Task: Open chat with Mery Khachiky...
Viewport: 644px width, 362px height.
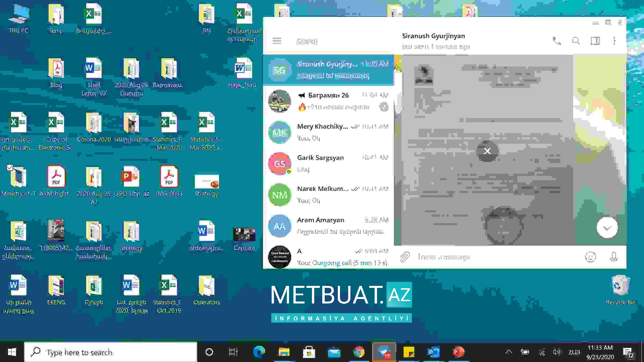Action: [x=328, y=132]
